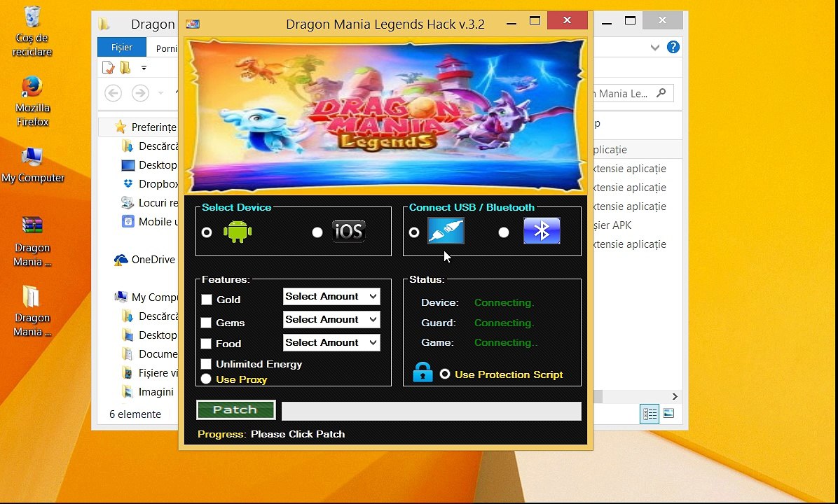The image size is (838, 504).
Task: Turn on Use Protection Script option
Action: pyautogui.click(x=445, y=374)
